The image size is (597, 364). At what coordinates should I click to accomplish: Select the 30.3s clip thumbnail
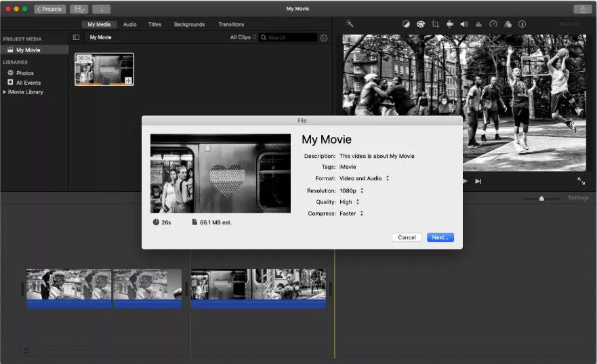pos(104,69)
